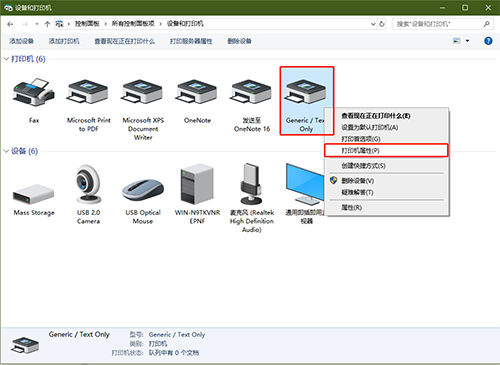Go up one level with up arrow
500x365 pixels.
pos(47,24)
